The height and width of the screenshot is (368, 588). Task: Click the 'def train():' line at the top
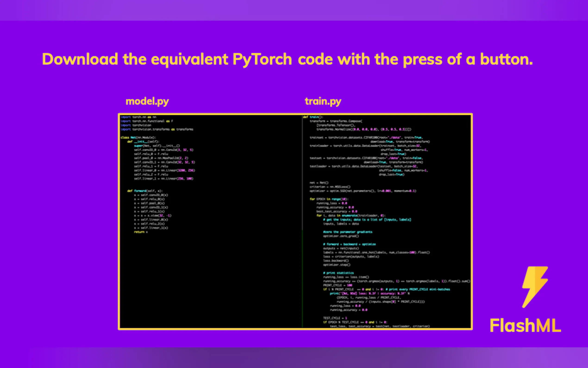tap(313, 117)
